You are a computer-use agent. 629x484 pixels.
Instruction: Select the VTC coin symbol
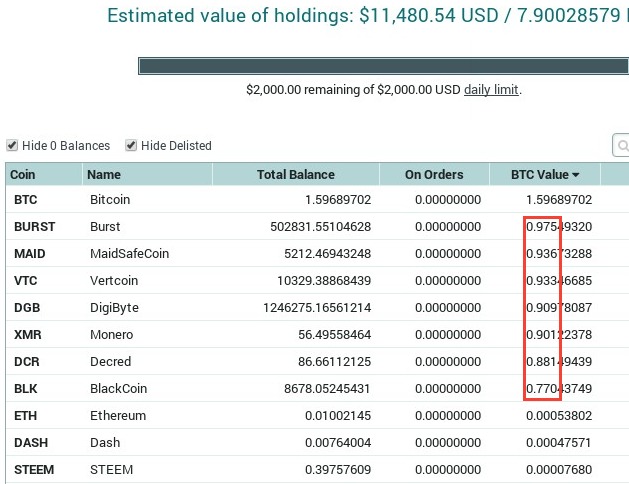pyautogui.click(x=26, y=280)
